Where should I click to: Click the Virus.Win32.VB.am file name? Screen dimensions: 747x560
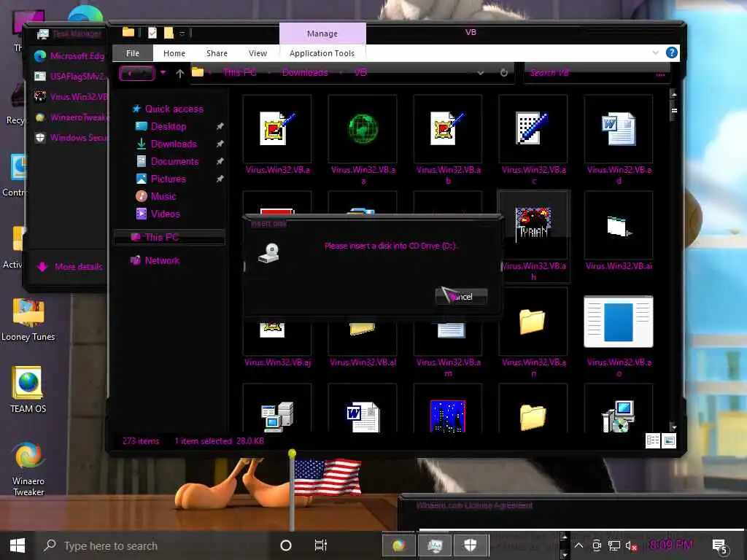coord(448,367)
